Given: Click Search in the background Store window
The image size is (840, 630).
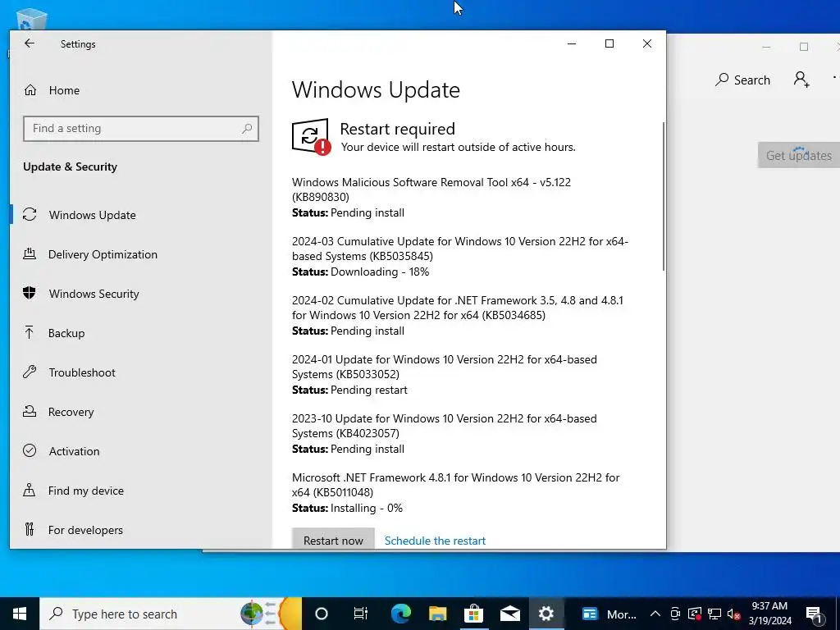Looking at the screenshot, I should pos(742,80).
